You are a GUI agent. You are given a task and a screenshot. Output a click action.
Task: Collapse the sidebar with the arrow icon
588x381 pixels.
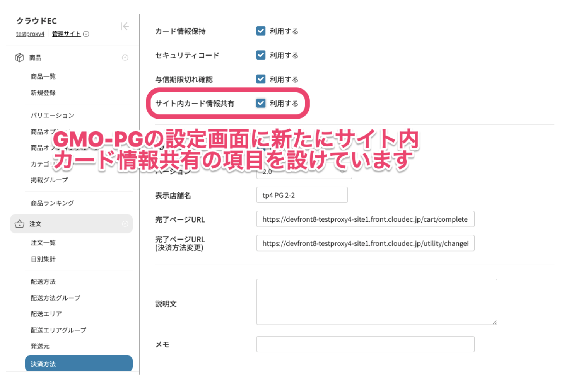point(124,26)
